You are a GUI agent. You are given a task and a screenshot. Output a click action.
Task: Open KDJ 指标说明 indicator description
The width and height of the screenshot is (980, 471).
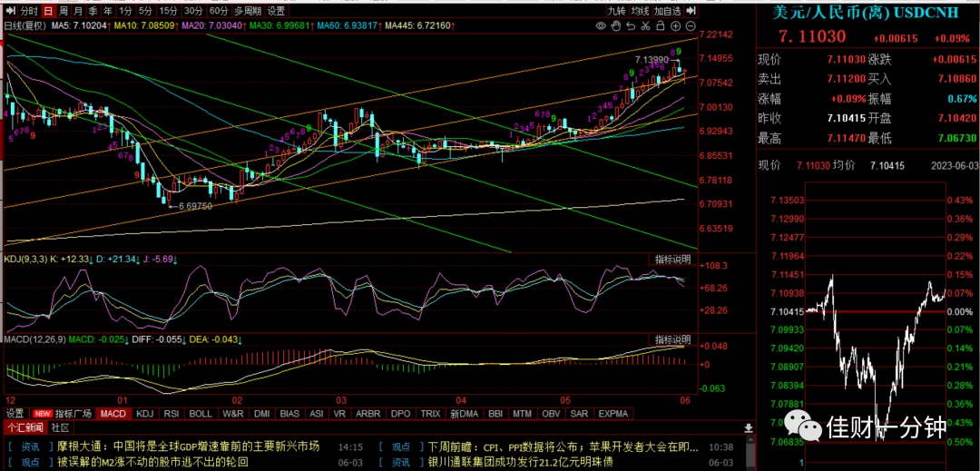[672, 259]
